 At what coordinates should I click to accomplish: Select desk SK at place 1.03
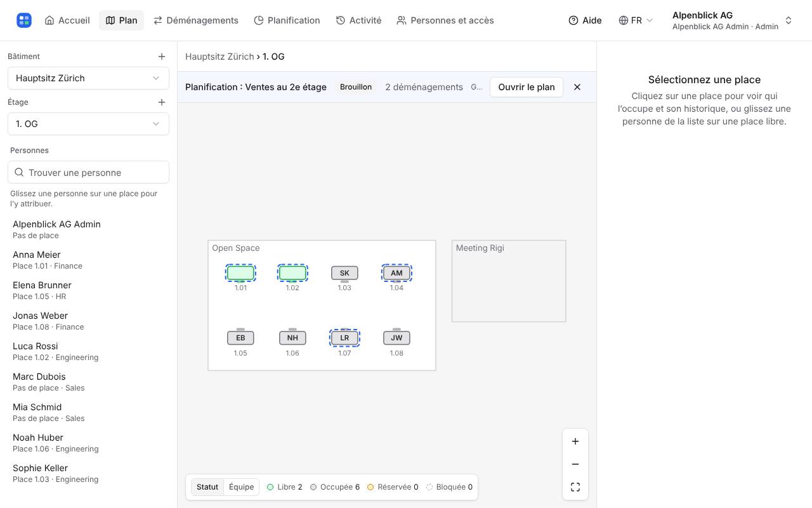point(344,273)
